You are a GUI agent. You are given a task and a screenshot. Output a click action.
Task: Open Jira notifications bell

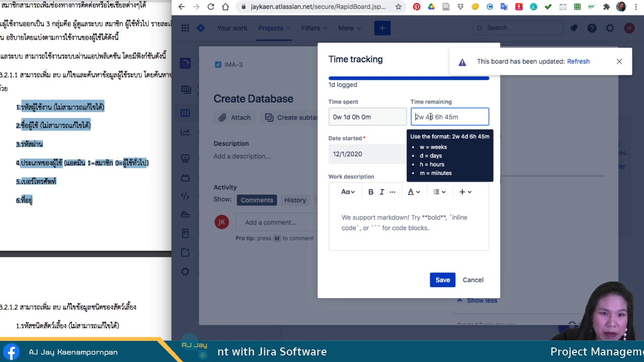point(574,28)
